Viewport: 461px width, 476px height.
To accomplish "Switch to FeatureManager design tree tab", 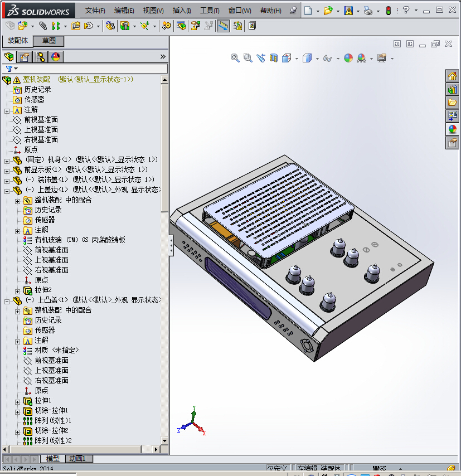I will click(9, 57).
